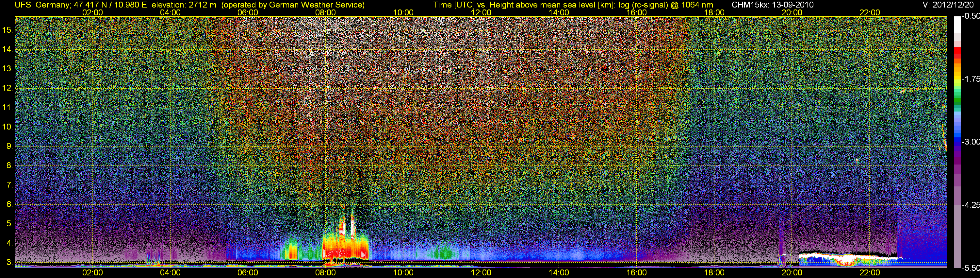Click top time axis label 08:00
Viewport: 980px width, 278px height.
326,12
